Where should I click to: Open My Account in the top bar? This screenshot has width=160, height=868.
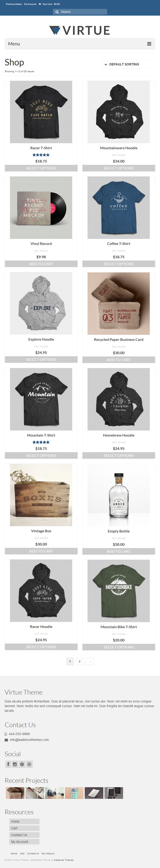[x=30, y=4]
